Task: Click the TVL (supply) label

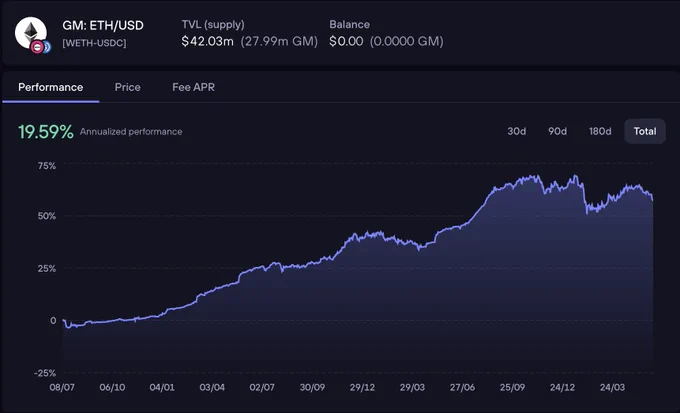Action: pyautogui.click(x=213, y=25)
